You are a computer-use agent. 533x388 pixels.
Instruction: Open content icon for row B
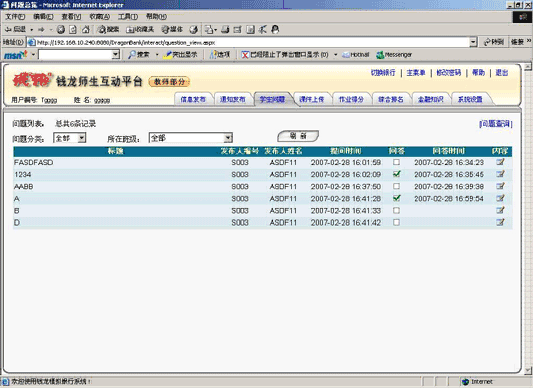[500, 210]
